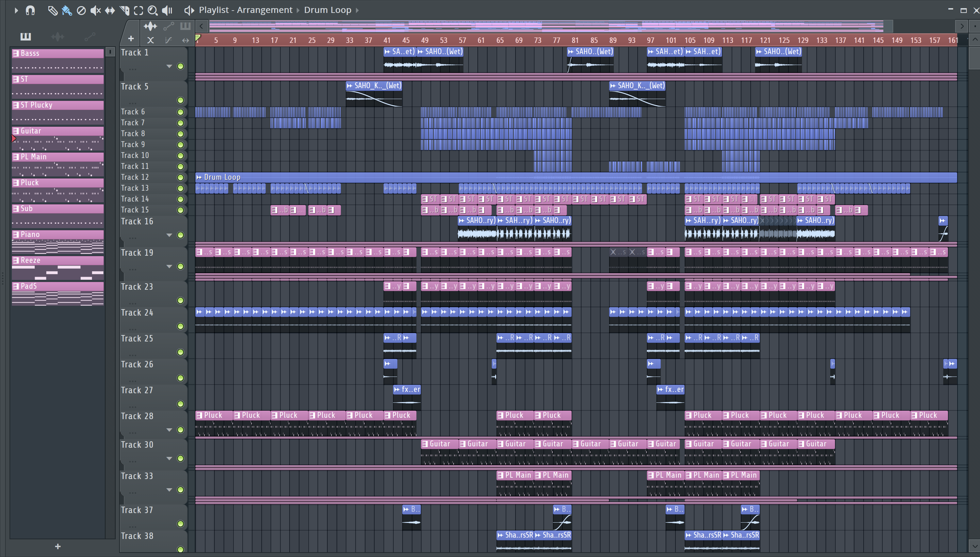This screenshot has height=557, width=980.
Task: Click the crossed-arrows icon under the waveform icon
Action: point(151,40)
